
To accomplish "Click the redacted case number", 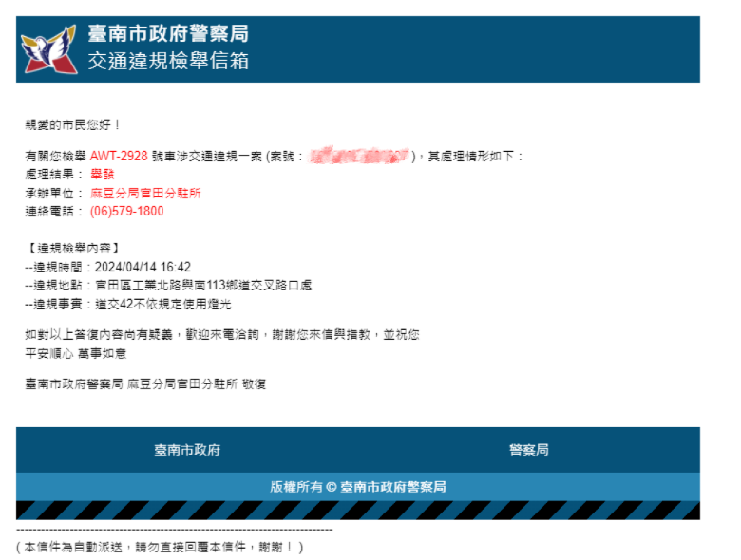I will (359, 155).
